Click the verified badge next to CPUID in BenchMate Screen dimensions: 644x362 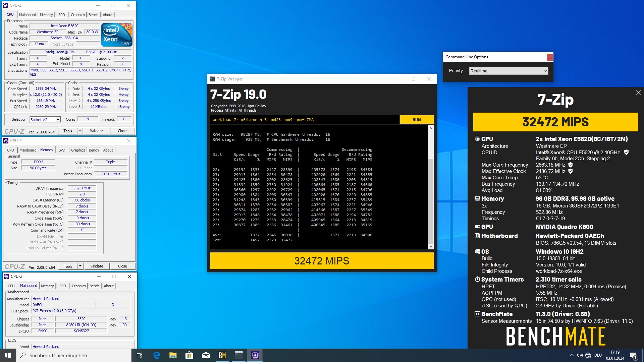(626, 152)
